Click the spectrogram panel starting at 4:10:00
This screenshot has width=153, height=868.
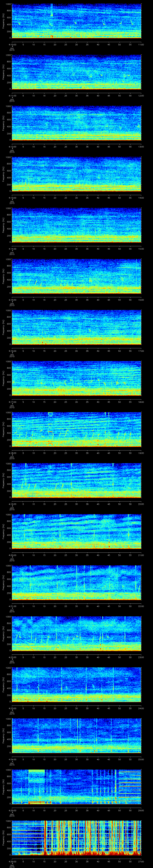[77, 21]
